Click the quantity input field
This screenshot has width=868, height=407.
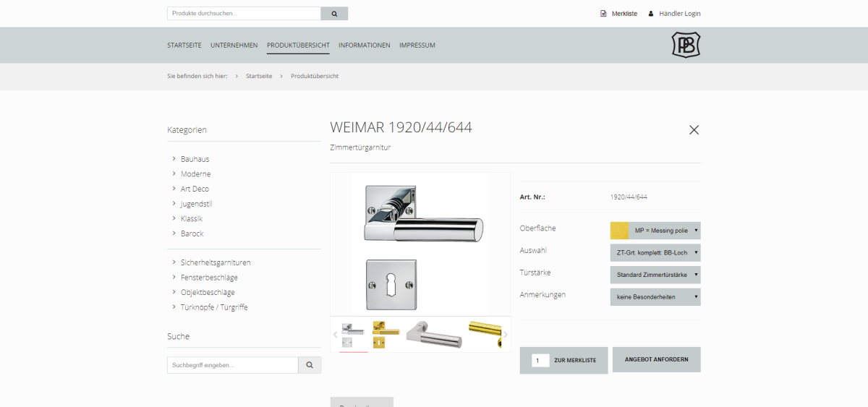(540, 360)
